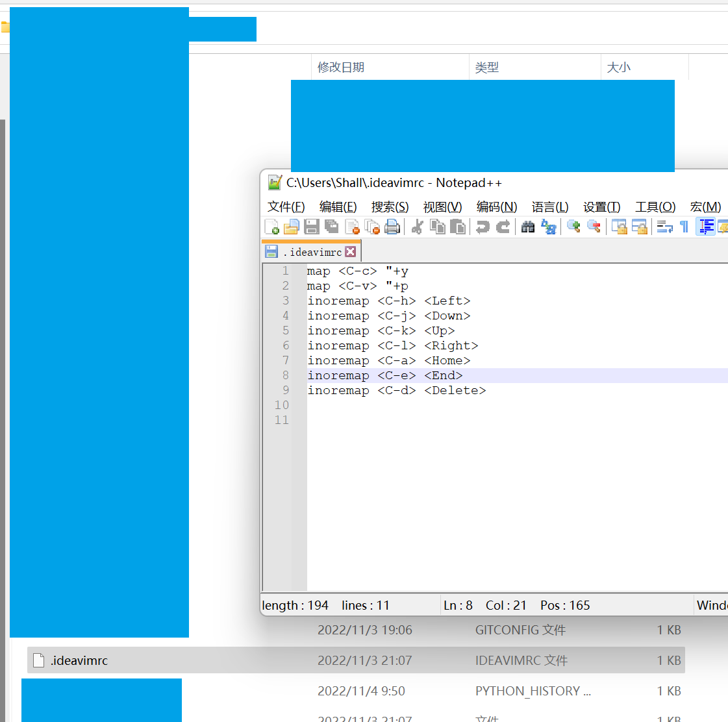Open the 编码(N) menu
728x722 pixels.
tap(497, 206)
